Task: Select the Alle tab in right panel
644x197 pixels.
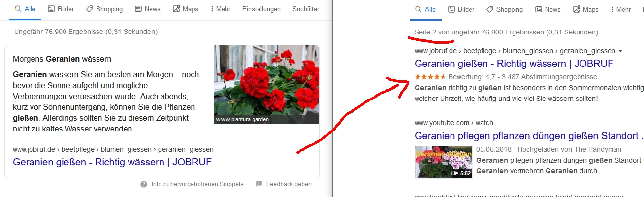Action: (x=425, y=9)
